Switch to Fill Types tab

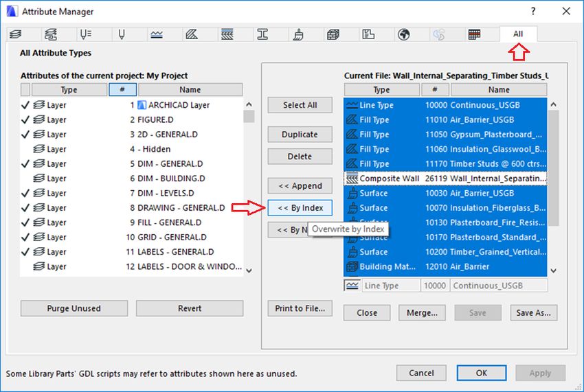coord(192,34)
